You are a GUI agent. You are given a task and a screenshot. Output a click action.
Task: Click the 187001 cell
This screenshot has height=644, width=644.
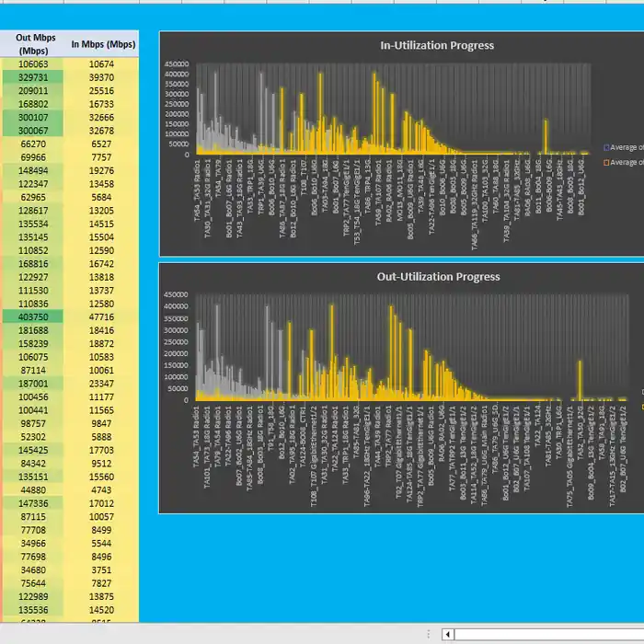pos(33,384)
